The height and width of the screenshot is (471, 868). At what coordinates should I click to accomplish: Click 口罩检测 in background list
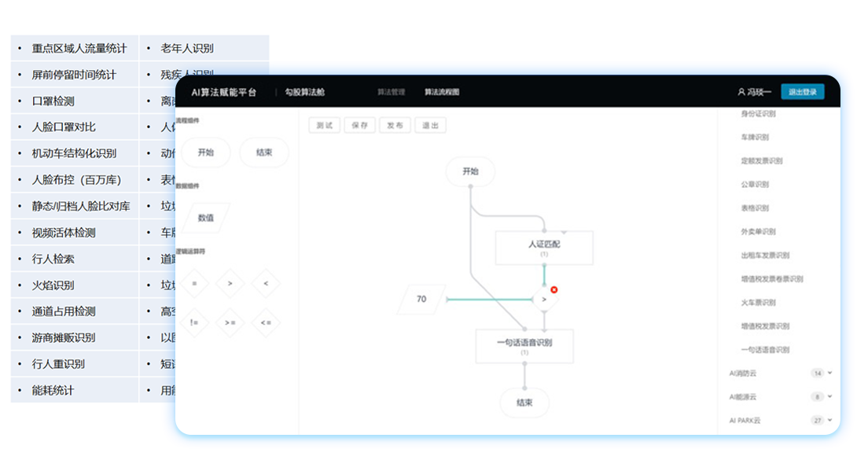point(53,101)
